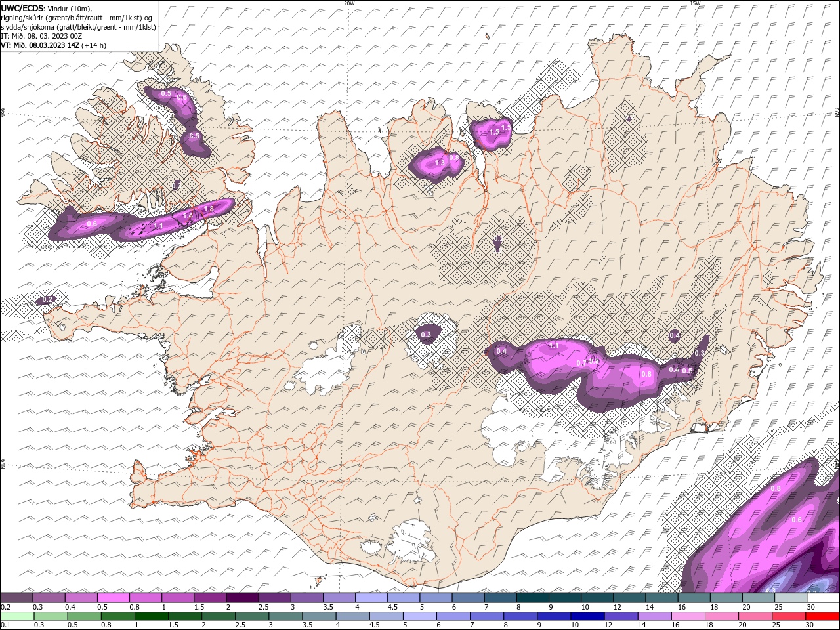The height and width of the screenshot is (630, 840).
Task: Click the red bottom-row swatch between 25 and 30
Action: (788, 616)
